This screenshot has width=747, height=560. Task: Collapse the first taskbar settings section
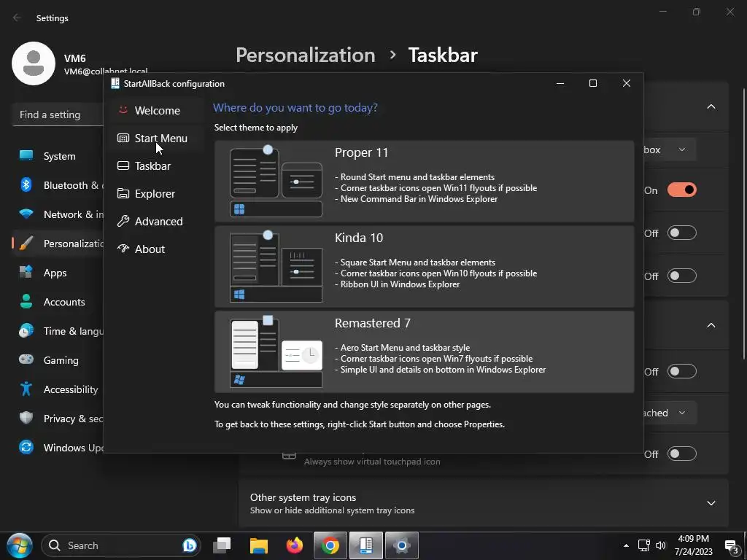coord(711,106)
